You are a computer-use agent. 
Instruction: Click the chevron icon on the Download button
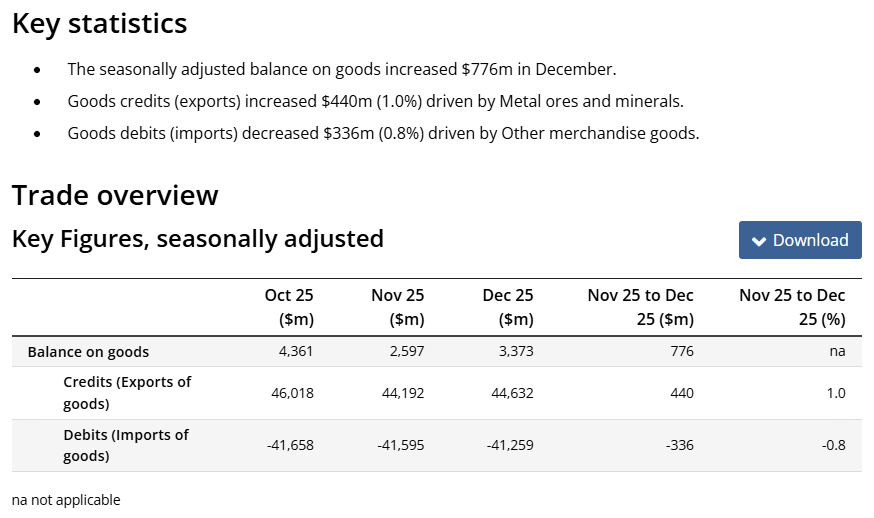click(759, 241)
